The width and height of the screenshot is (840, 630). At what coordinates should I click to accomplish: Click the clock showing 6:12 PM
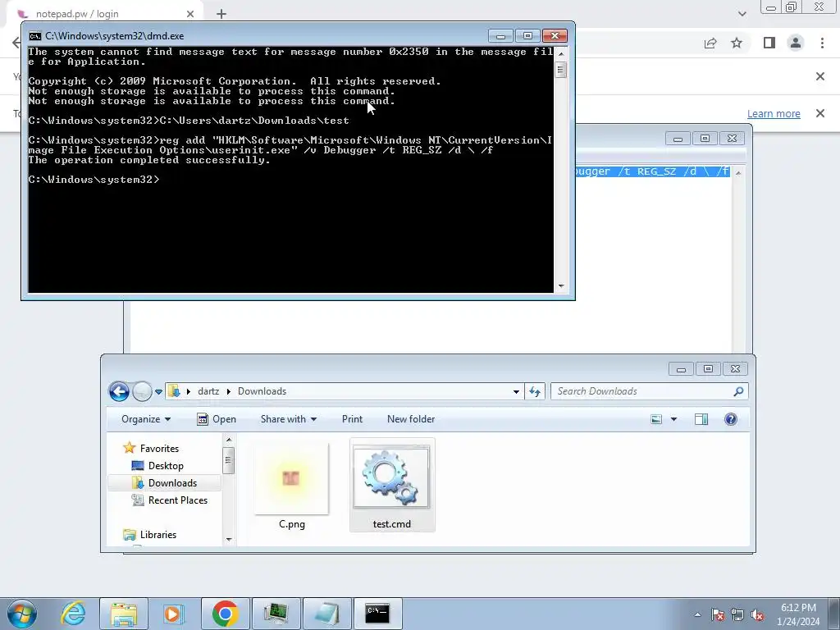tap(798, 608)
